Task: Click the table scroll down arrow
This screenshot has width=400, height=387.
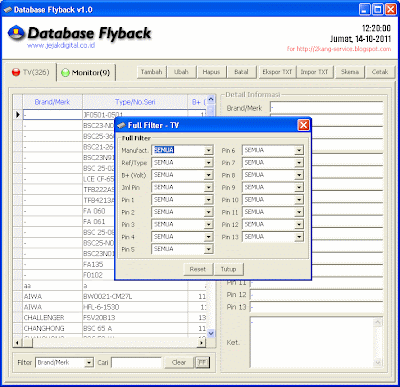Action: (211, 333)
